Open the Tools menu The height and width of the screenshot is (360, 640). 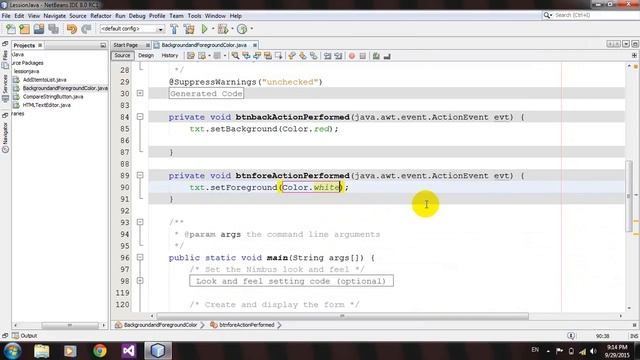[x=194, y=16]
